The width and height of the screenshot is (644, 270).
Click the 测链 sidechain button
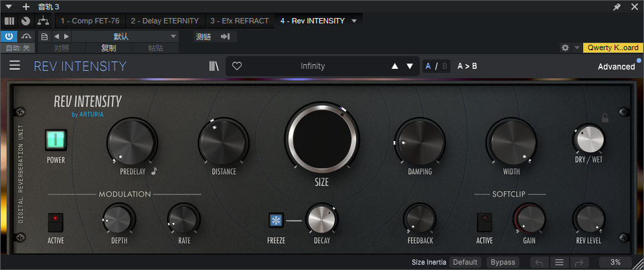pos(204,37)
